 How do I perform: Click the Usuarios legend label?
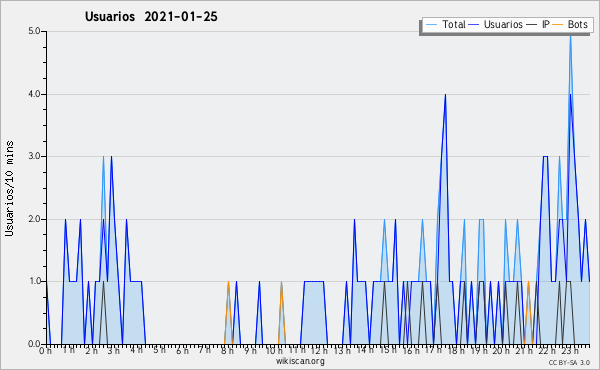[x=503, y=24]
